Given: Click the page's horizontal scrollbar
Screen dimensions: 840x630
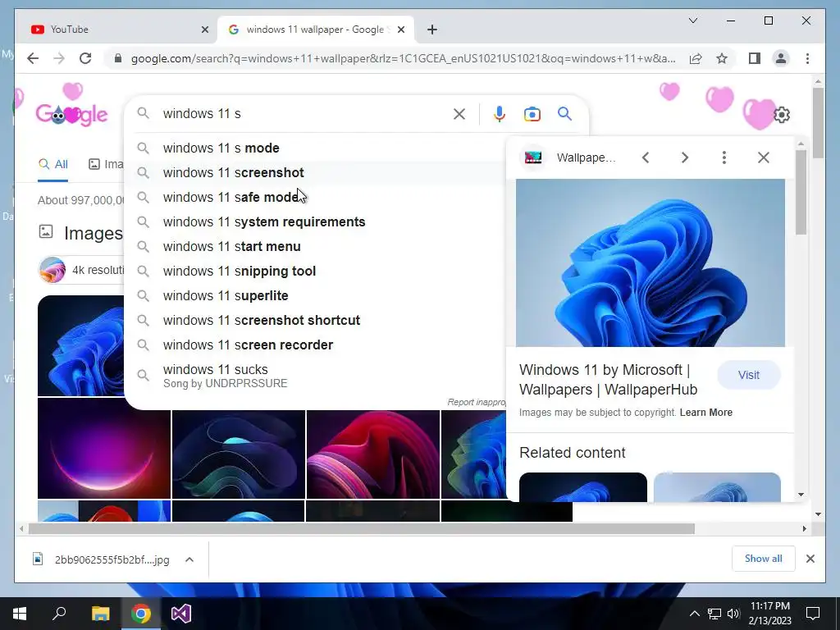Looking at the screenshot, I should (362, 529).
